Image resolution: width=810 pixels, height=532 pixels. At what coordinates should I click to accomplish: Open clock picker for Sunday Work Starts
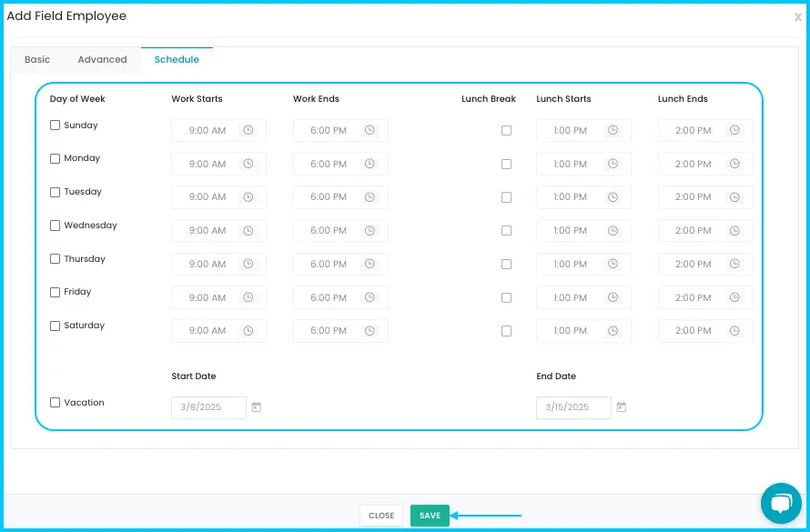coord(248,130)
